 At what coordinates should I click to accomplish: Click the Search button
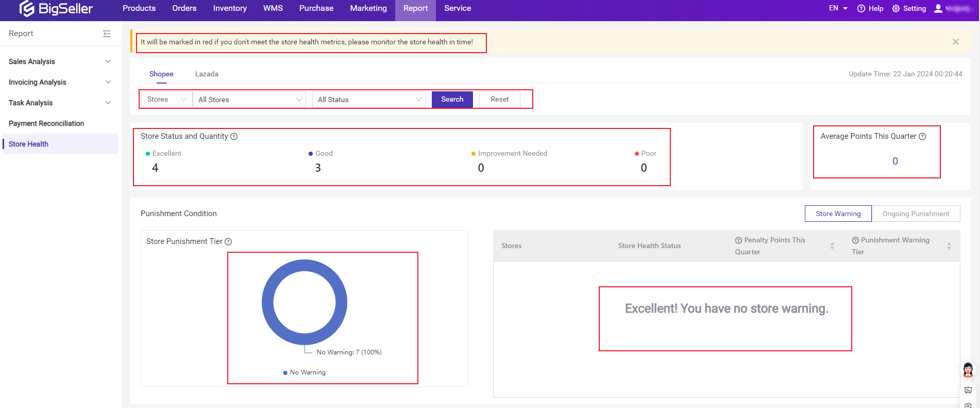(452, 100)
